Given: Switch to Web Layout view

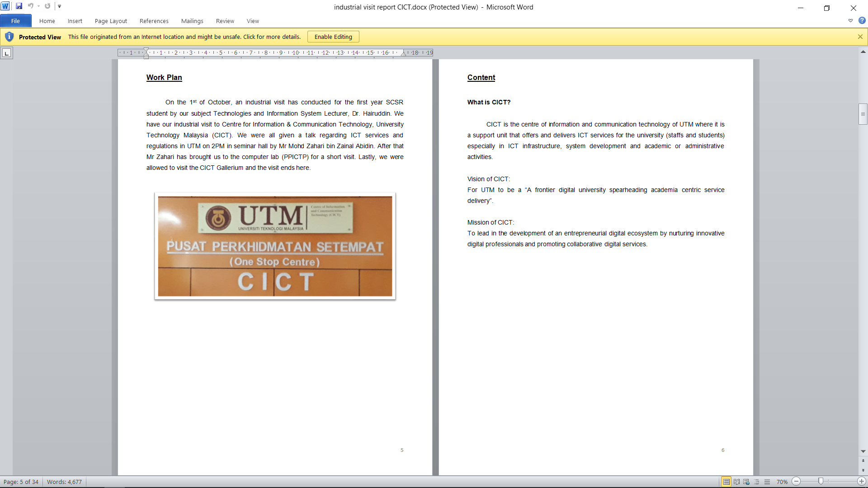Looking at the screenshot, I should pos(746,482).
